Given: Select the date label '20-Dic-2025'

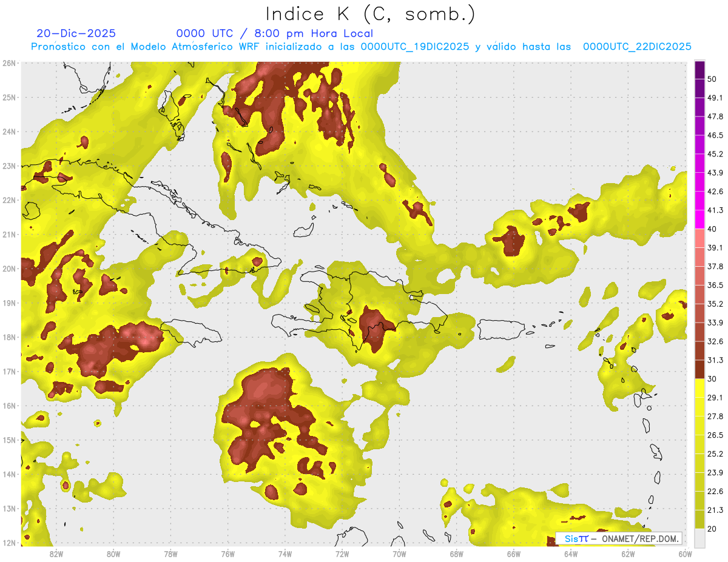Looking at the screenshot, I should pos(76,33).
